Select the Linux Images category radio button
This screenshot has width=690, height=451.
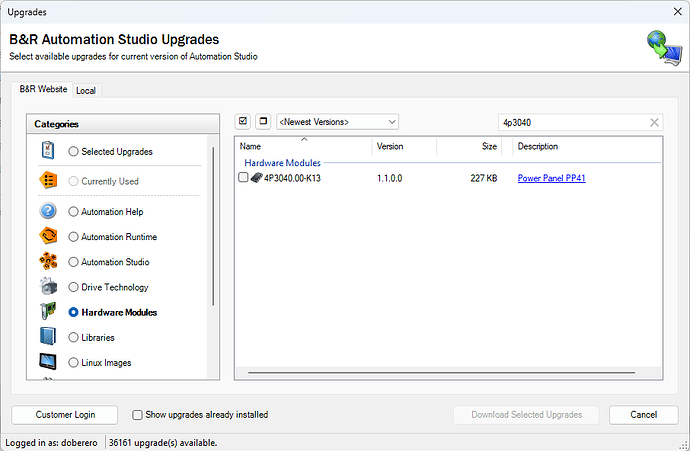pos(73,363)
